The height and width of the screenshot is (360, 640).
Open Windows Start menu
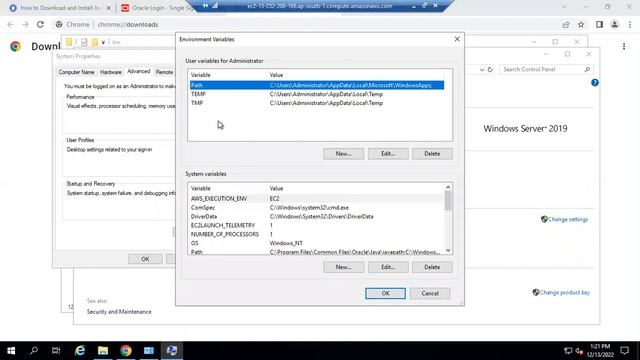tap(11, 351)
